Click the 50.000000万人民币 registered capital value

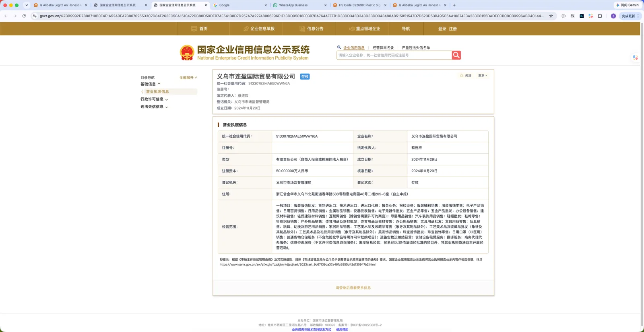(292, 171)
